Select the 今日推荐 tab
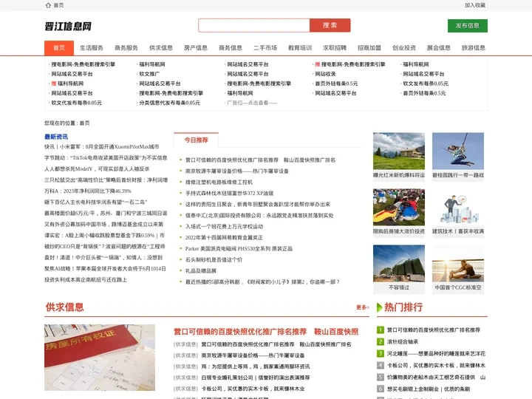 pyautogui.click(x=196, y=140)
